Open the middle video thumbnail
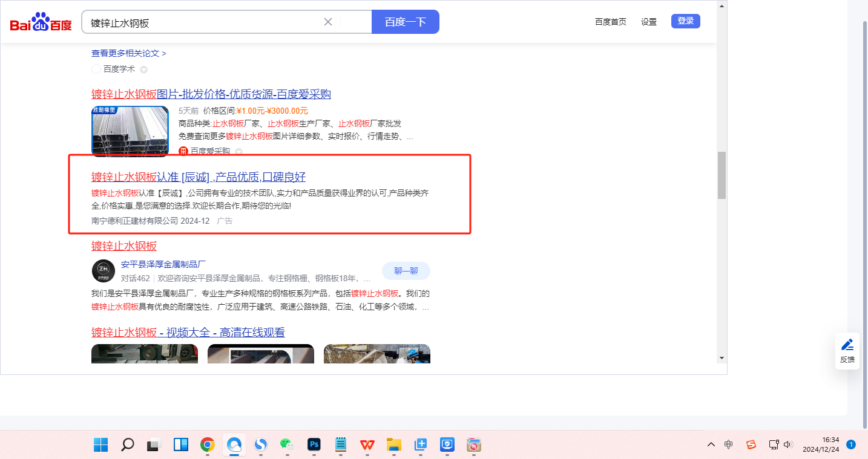 point(261,354)
